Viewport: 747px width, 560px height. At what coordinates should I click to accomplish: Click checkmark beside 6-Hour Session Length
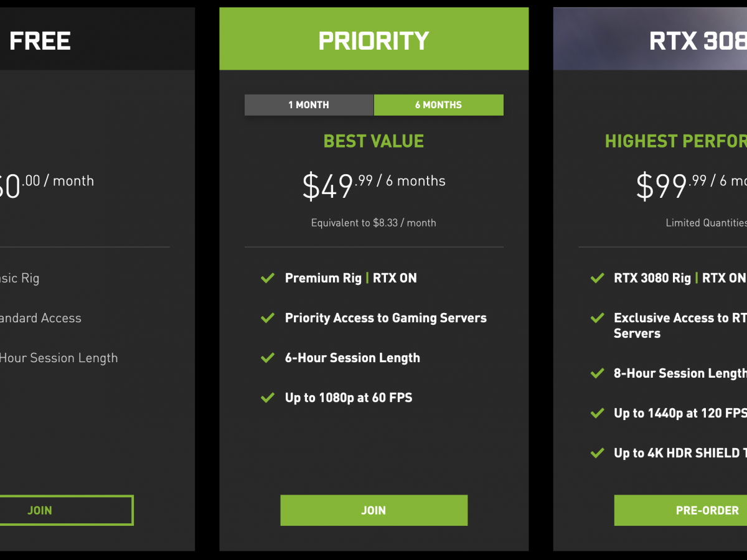[268, 358]
